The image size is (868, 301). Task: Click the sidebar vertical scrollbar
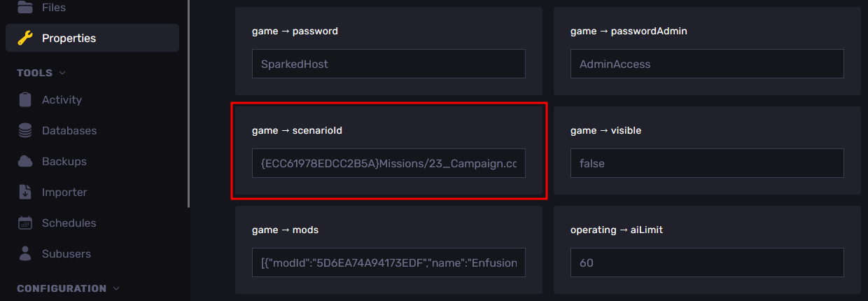point(188,105)
